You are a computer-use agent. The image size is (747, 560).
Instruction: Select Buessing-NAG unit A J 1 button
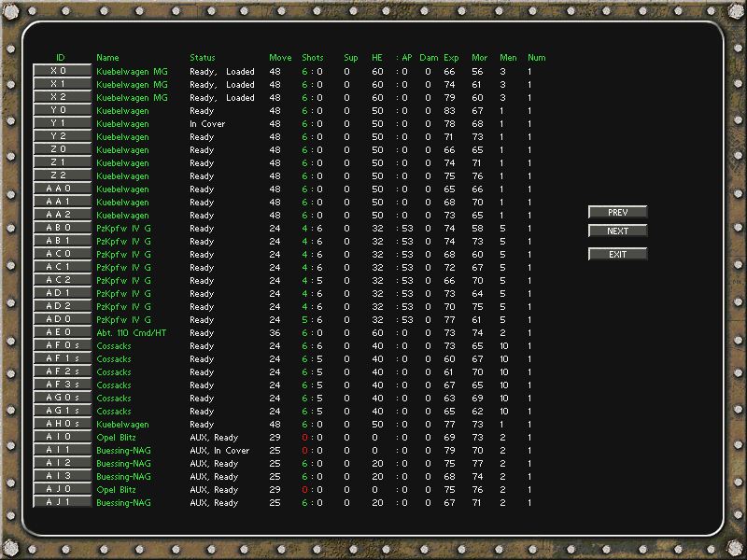tap(62, 502)
